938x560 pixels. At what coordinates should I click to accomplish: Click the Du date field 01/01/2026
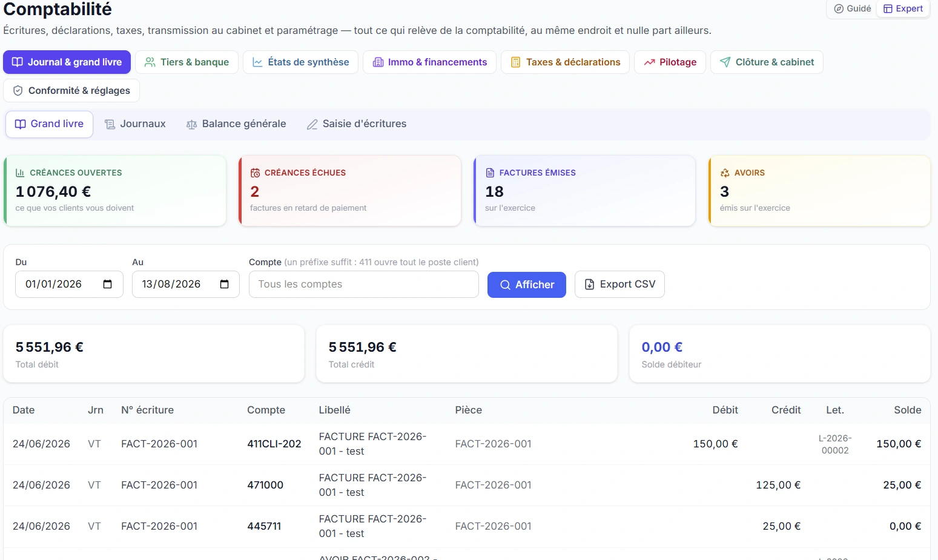pos(69,284)
